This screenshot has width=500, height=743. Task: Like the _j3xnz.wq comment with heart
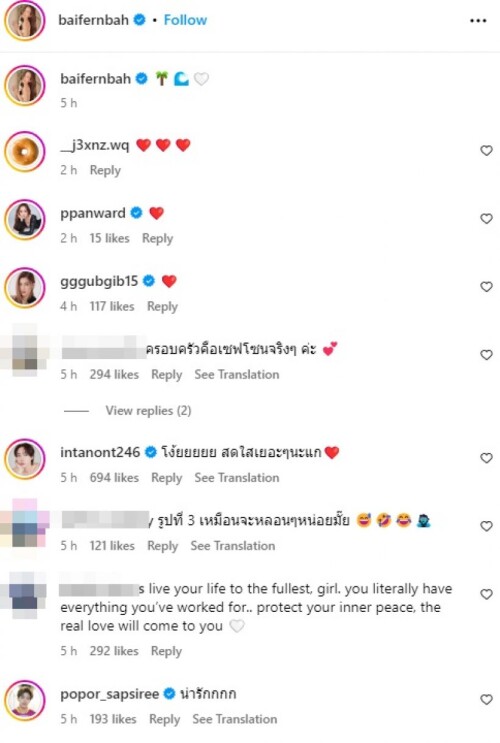click(x=486, y=151)
